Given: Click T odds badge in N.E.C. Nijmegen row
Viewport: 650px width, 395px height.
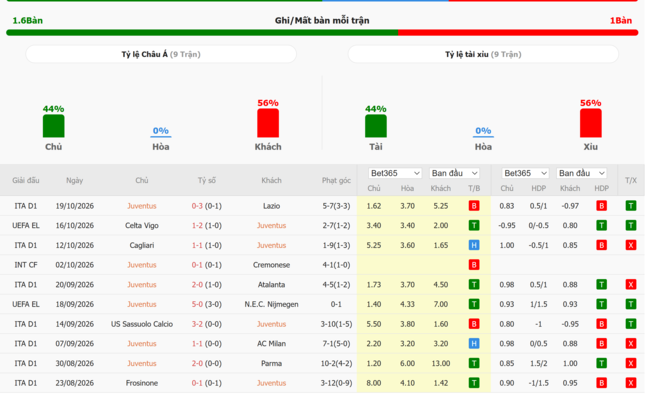Looking at the screenshot, I should point(474,304).
